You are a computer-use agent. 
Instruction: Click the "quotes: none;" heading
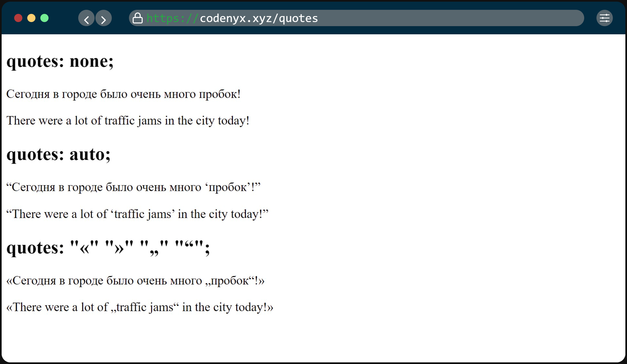tap(60, 61)
